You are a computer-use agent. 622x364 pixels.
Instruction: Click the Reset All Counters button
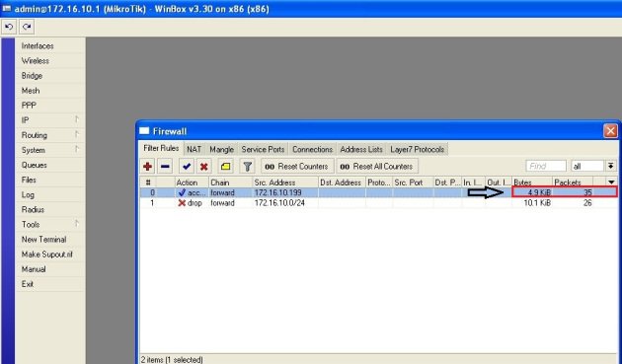(x=377, y=167)
